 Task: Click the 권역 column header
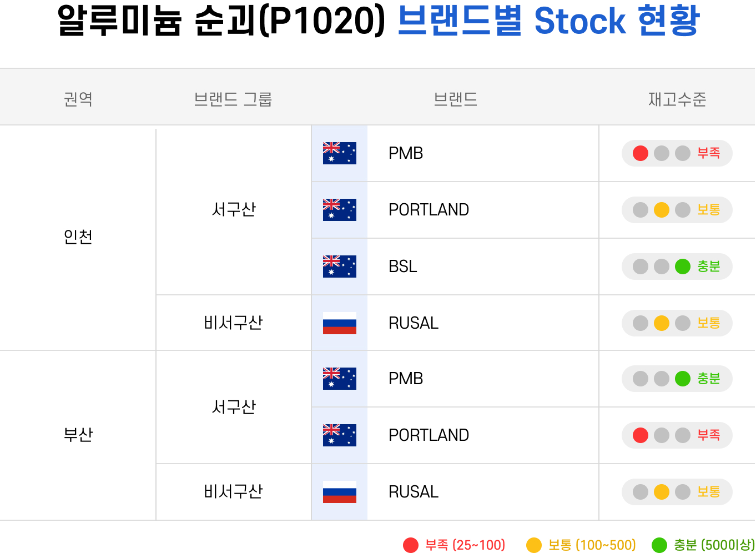(x=78, y=99)
